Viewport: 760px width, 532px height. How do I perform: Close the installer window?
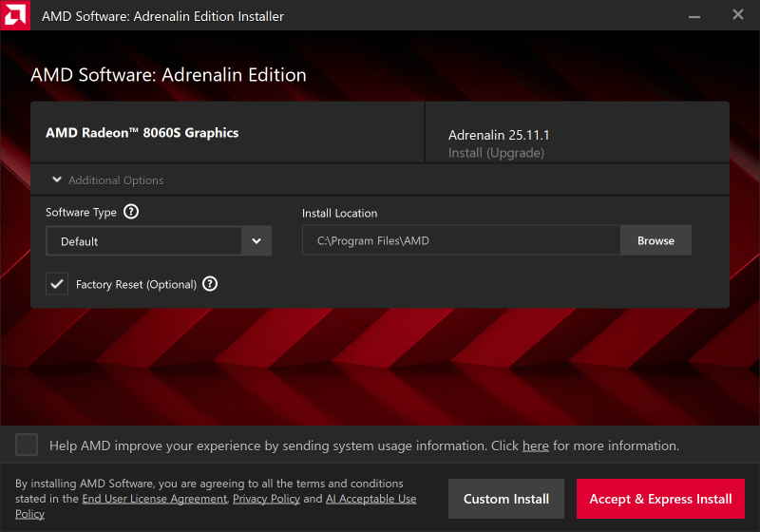pos(738,15)
